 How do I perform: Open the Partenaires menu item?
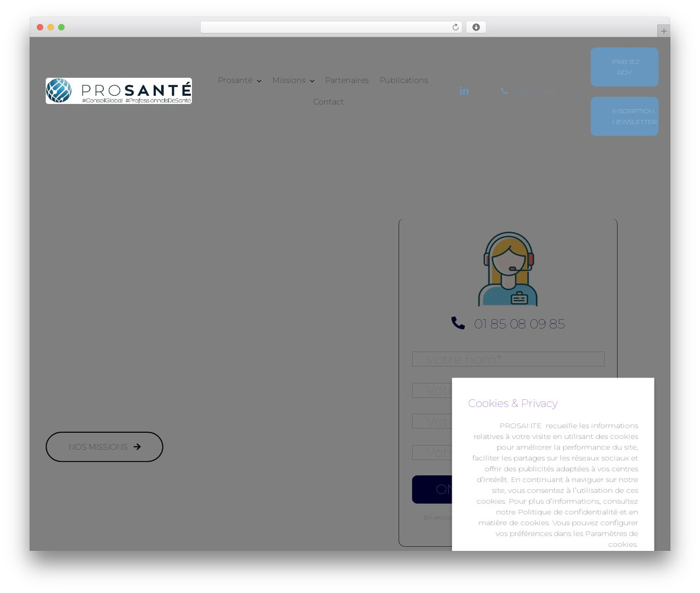coord(347,80)
